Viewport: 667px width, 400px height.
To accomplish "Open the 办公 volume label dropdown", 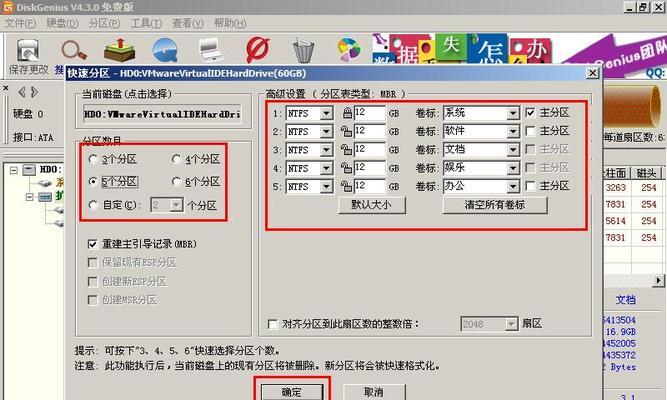I will click(x=513, y=186).
